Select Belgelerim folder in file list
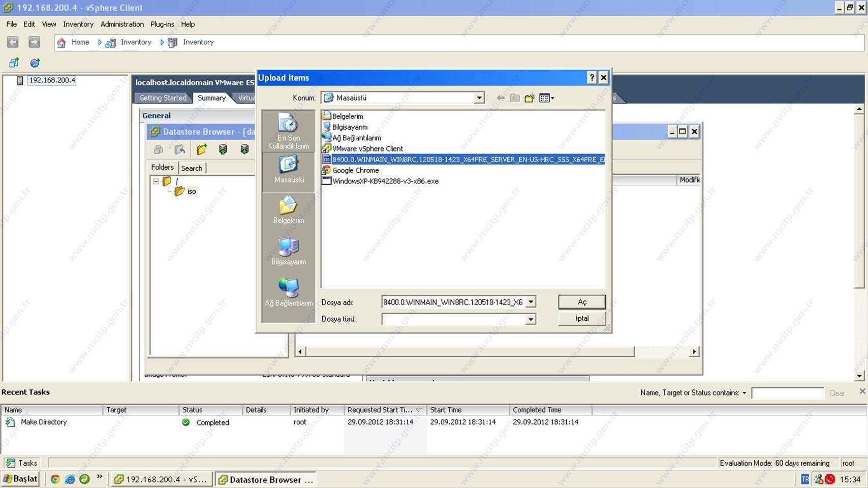 pyautogui.click(x=343, y=116)
